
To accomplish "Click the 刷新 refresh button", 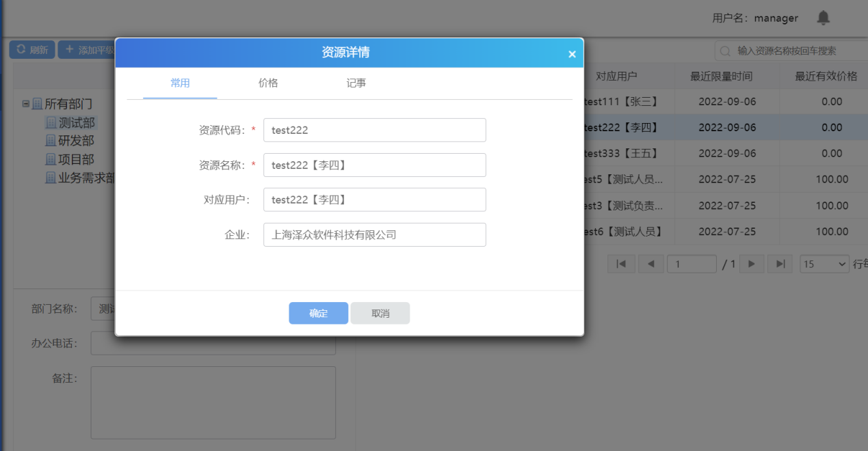I will click(x=31, y=49).
